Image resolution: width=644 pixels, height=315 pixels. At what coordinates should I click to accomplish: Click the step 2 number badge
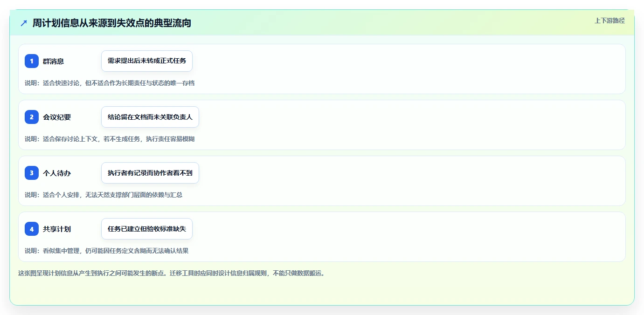[32, 117]
